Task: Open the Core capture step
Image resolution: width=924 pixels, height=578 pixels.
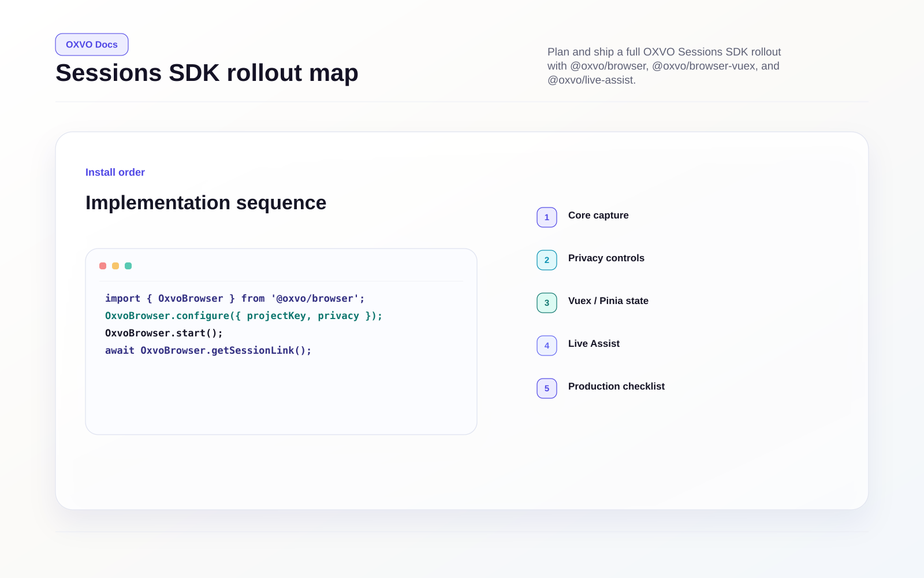Action: coord(598,215)
